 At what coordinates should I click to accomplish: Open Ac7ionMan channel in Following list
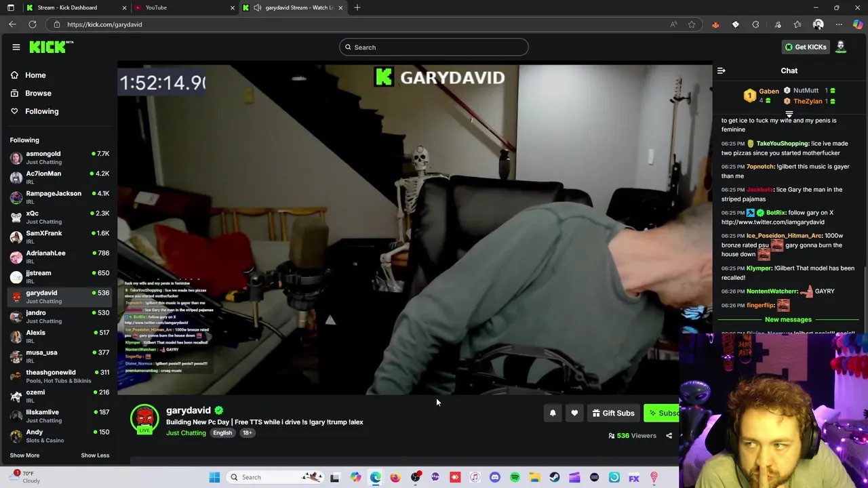59,177
